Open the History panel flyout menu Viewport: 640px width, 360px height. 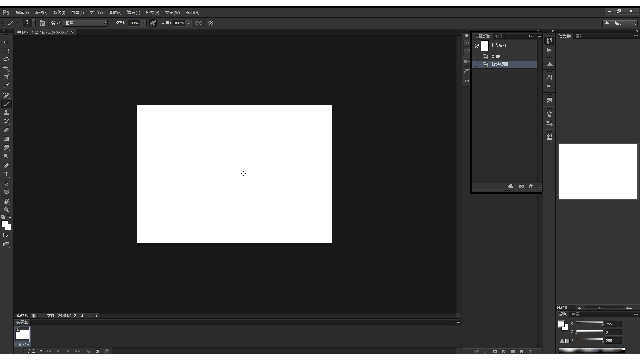coord(539,36)
